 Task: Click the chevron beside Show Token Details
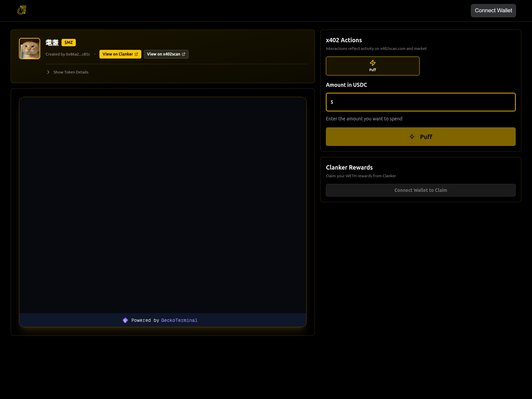[48, 72]
